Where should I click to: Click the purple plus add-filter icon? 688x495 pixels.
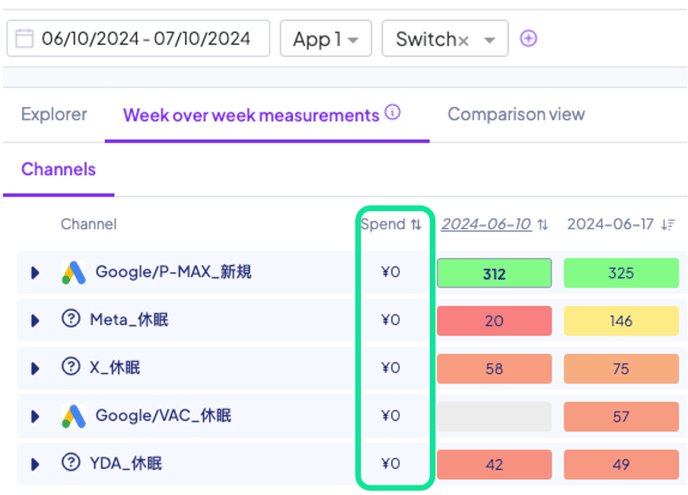tap(529, 39)
